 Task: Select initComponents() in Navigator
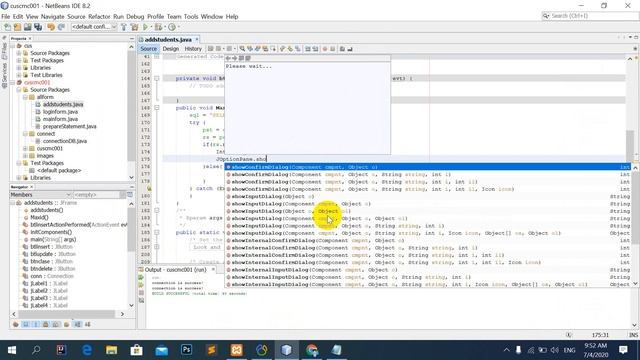[x=51, y=232]
